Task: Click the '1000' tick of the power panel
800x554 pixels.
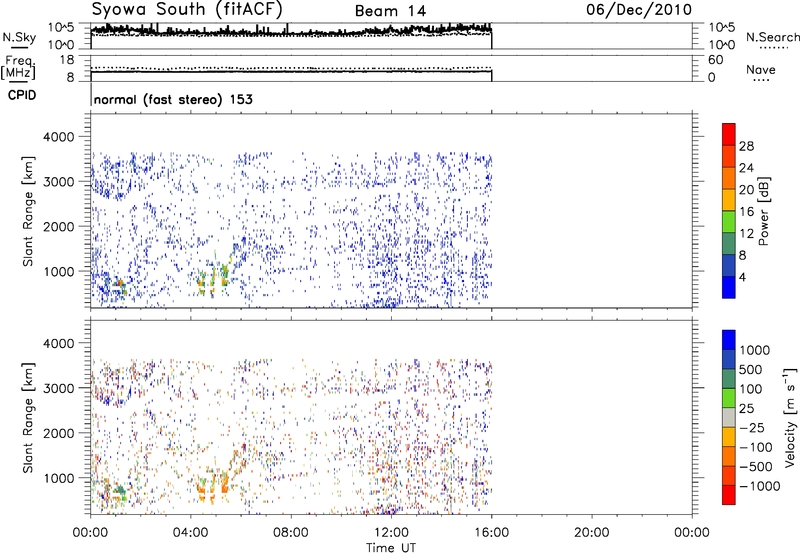Action: (x=59, y=271)
